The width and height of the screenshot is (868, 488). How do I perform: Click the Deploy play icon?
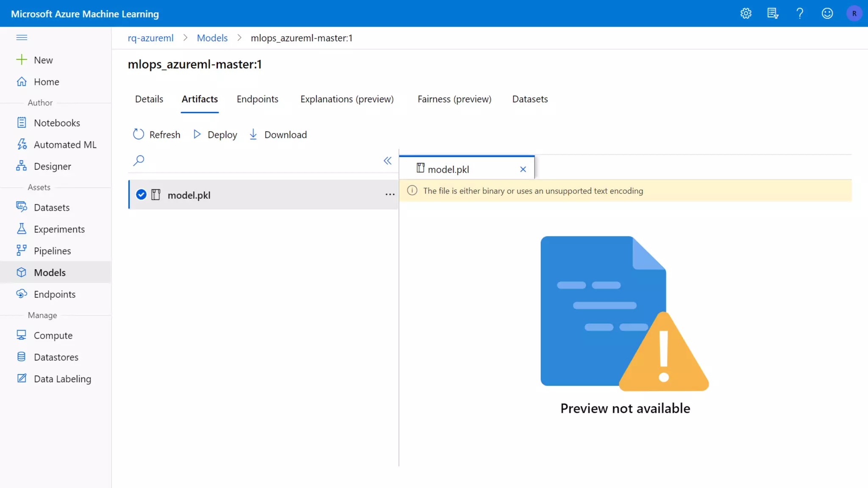[197, 134]
